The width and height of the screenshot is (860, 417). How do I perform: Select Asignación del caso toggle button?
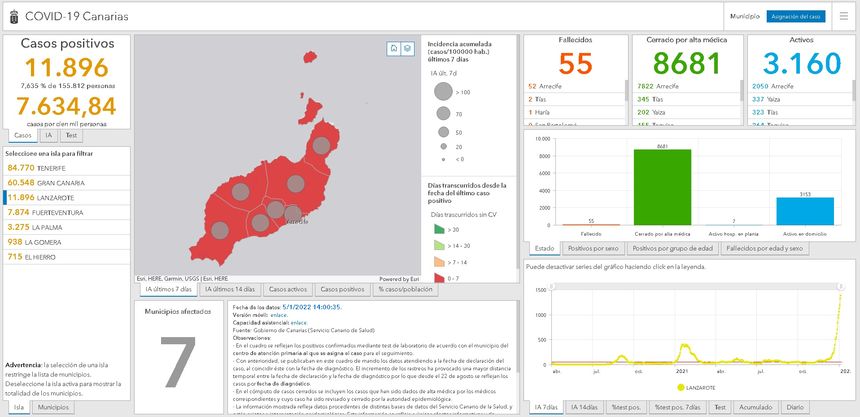[x=795, y=17]
